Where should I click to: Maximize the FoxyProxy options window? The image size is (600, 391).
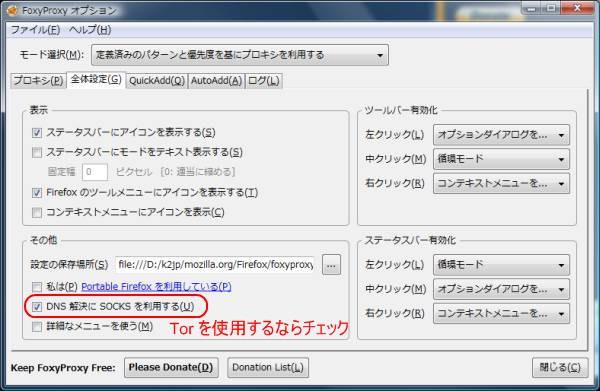pos(552,8)
